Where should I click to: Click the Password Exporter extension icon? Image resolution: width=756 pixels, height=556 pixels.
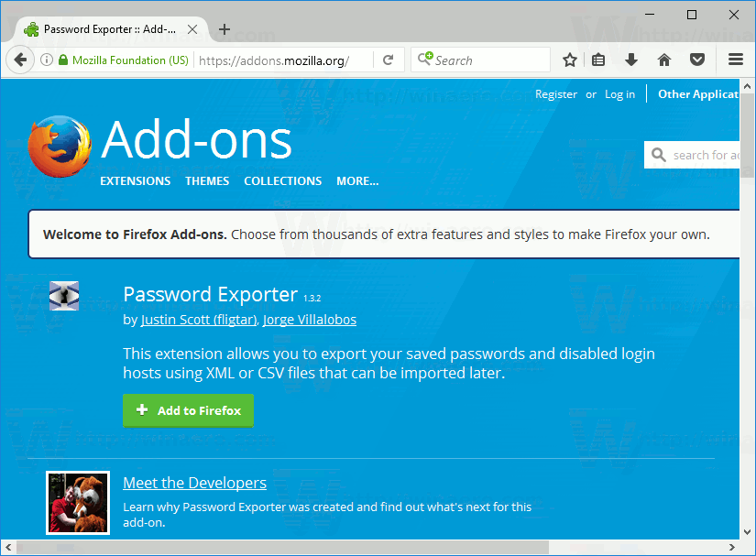point(64,296)
